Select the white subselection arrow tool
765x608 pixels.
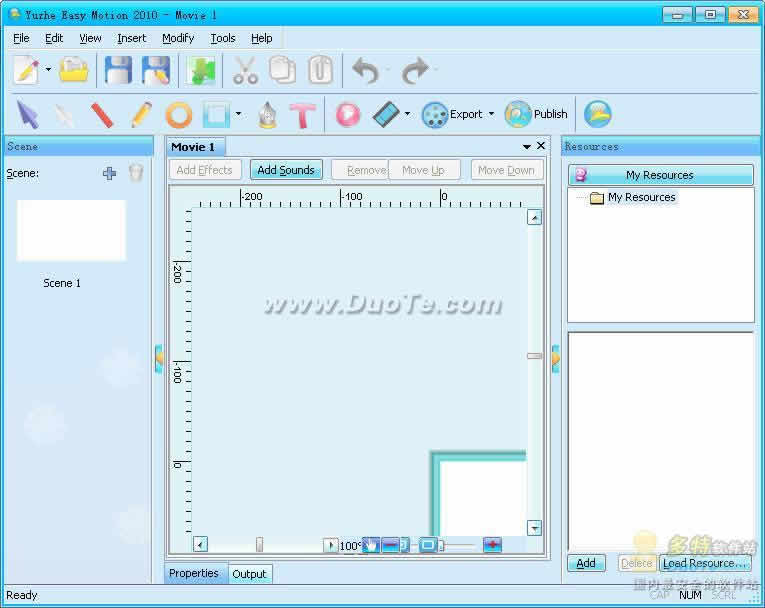pos(64,116)
